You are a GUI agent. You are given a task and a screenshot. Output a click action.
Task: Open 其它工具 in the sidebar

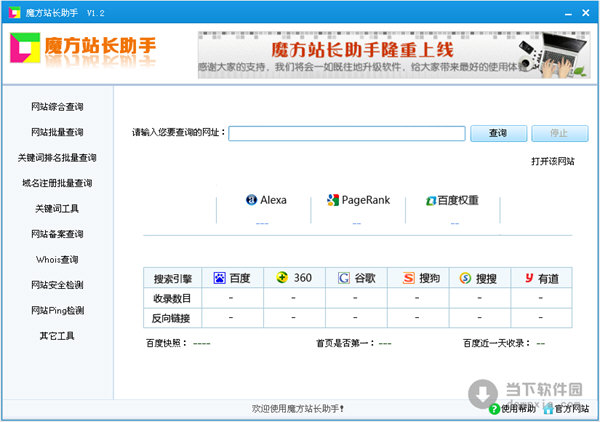click(57, 336)
